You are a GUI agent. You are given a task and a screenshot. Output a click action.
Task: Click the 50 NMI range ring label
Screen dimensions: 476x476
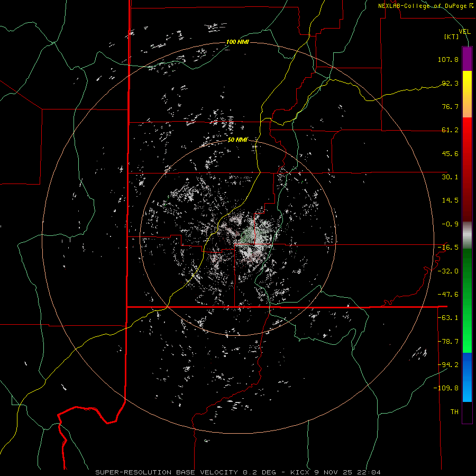pyautogui.click(x=237, y=140)
